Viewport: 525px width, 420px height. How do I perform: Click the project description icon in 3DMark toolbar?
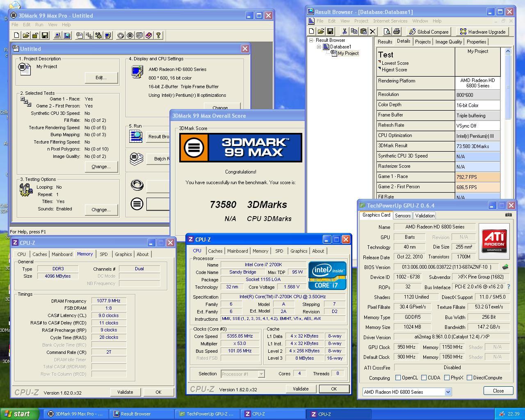click(x=80, y=36)
